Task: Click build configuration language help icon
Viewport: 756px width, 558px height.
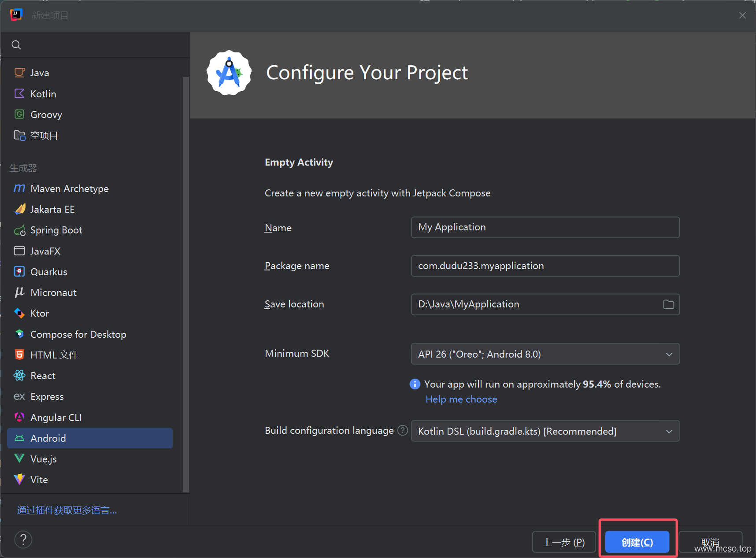Action: pos(403,430)
